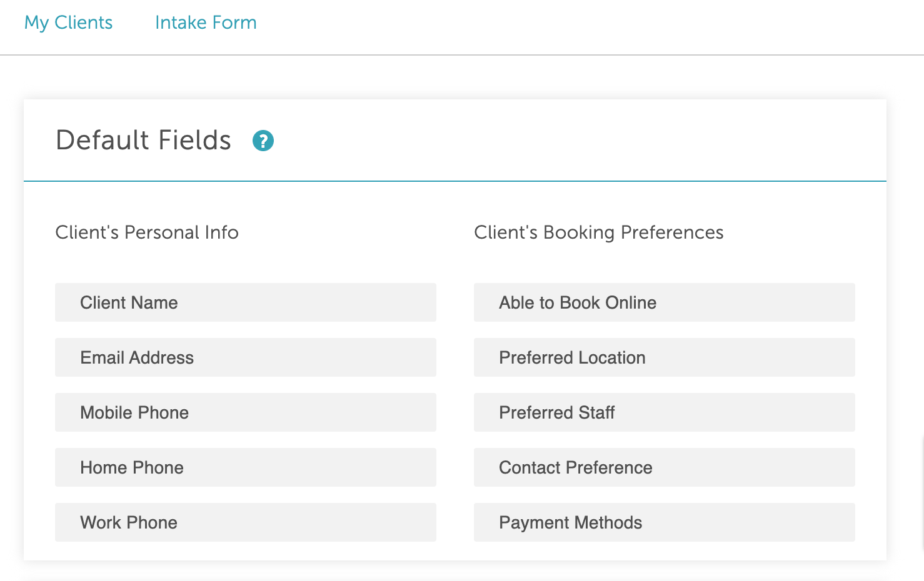Click the Default Fields heading
This screenshot has width=924, height=581.
[x=144, y=140]
